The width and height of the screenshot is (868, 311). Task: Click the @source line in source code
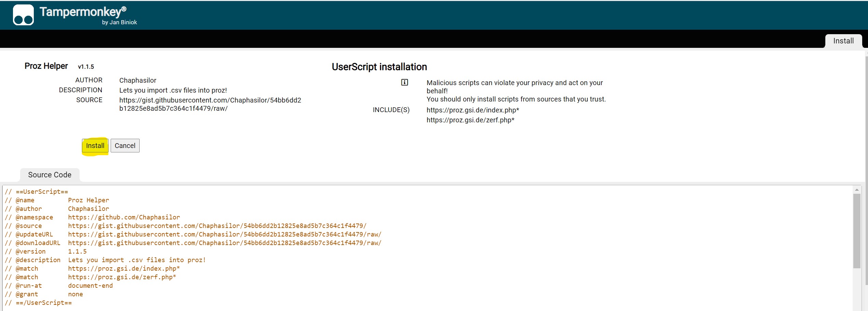click(185, 226)
